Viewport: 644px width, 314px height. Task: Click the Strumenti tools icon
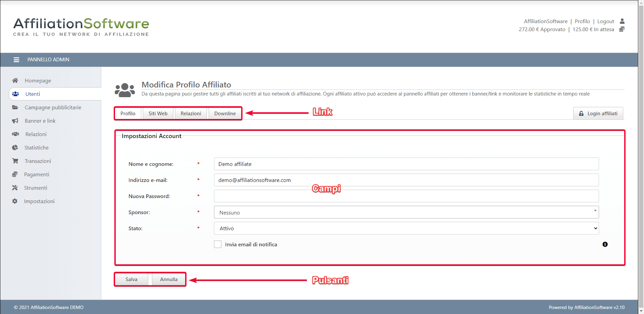click(x=15, y=188)
